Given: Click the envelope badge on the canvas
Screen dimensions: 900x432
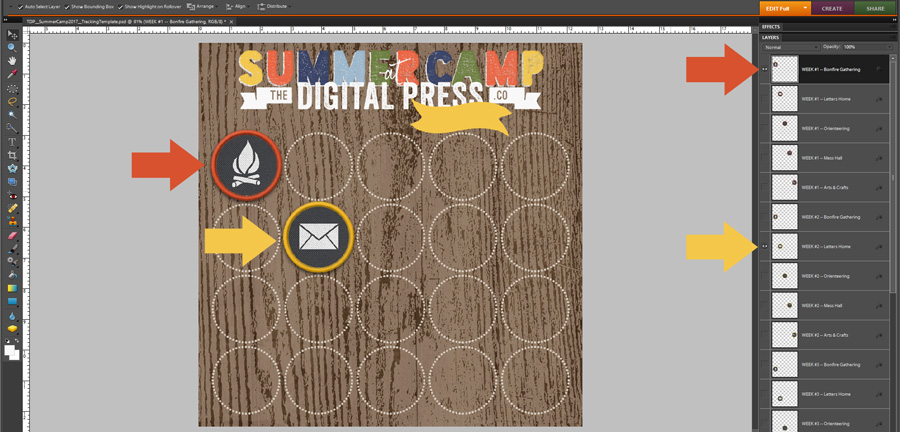Looking at the screenshot, I should [318, 237].
